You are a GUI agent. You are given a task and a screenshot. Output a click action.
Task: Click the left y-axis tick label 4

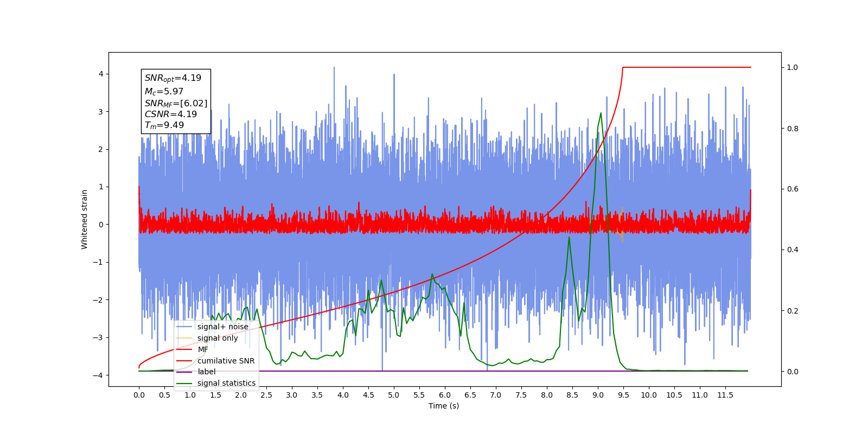click(101, 74)
